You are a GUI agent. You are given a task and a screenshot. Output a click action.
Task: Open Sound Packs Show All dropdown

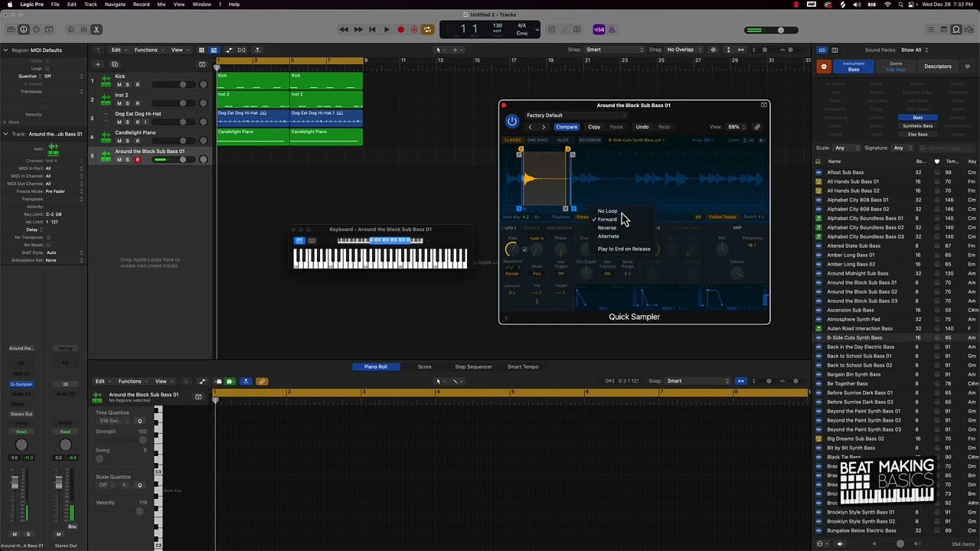913,50
